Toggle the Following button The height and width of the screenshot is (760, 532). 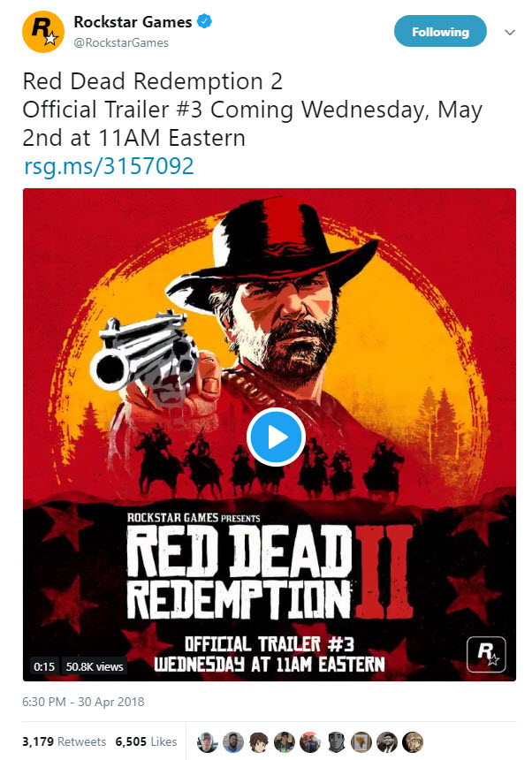pos(440,32)
